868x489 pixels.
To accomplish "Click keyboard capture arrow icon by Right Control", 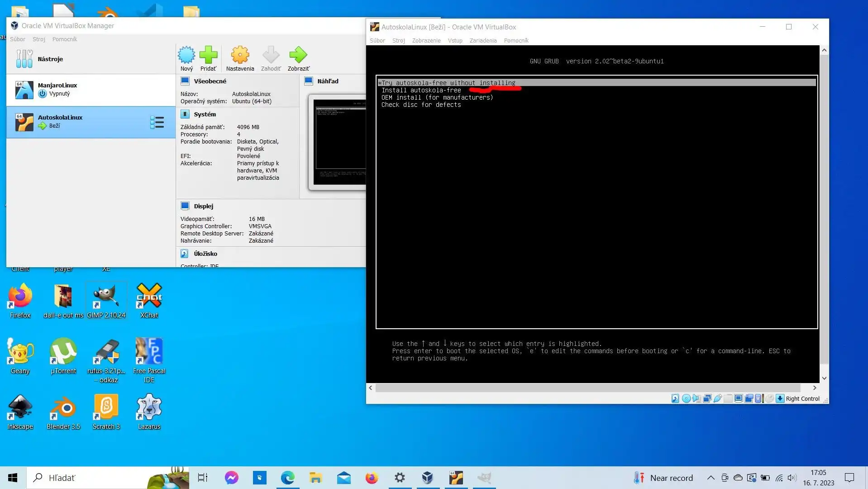I will point(780,398).
